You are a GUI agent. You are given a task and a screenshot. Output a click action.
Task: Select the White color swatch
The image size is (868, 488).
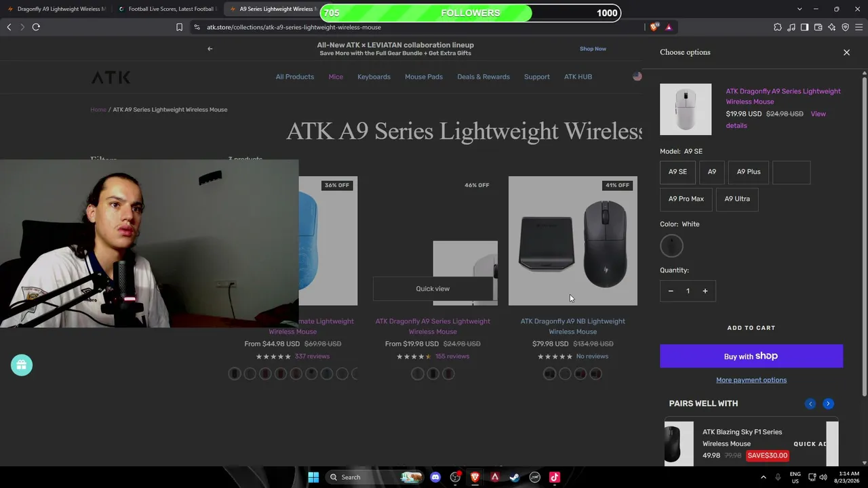click(671, 246)
